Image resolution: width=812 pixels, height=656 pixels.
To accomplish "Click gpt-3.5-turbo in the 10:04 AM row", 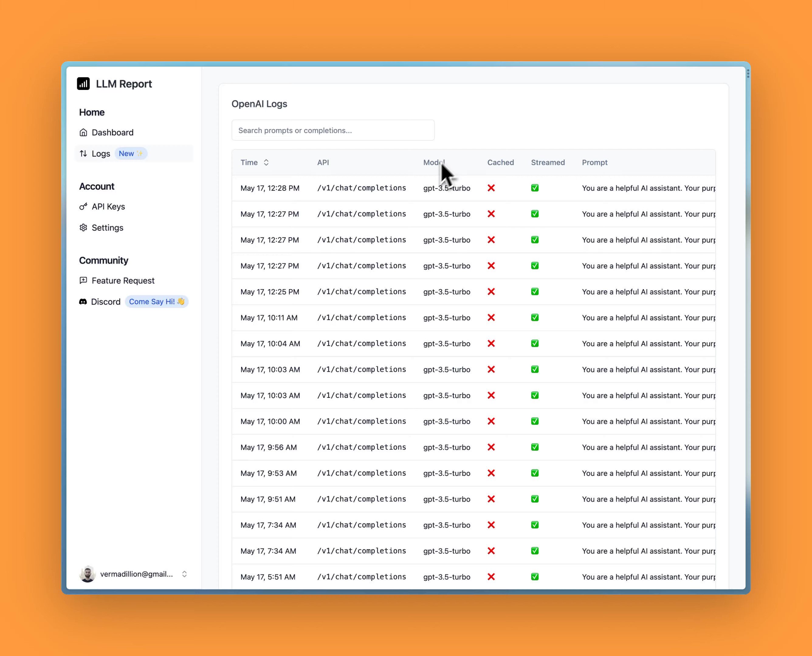I will click(x=447, y=343).
